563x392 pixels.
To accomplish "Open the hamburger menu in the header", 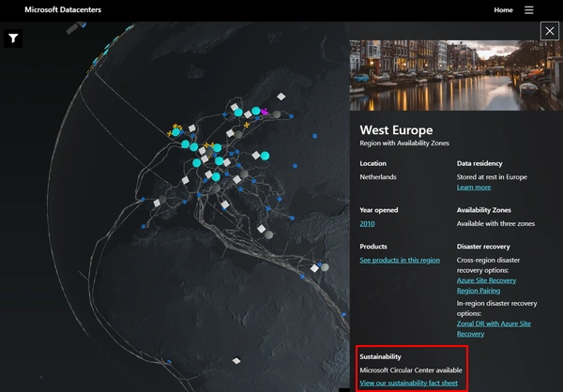I will pyautogui.click(x=528, y=10).
